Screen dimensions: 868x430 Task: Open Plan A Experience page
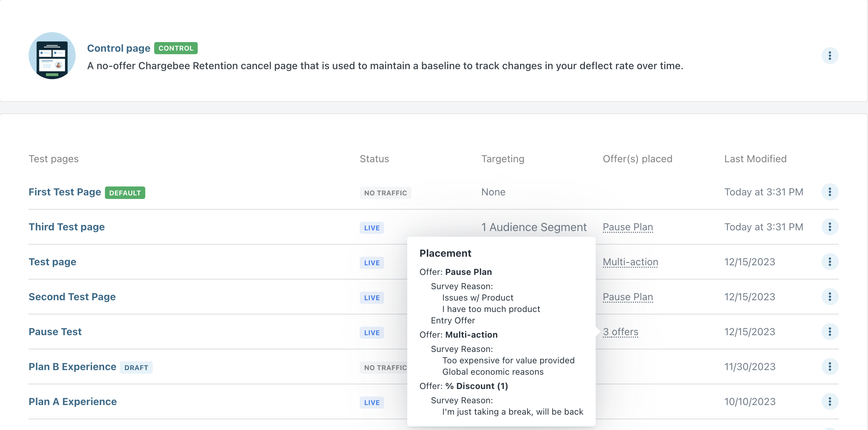[x=72, y=402]
